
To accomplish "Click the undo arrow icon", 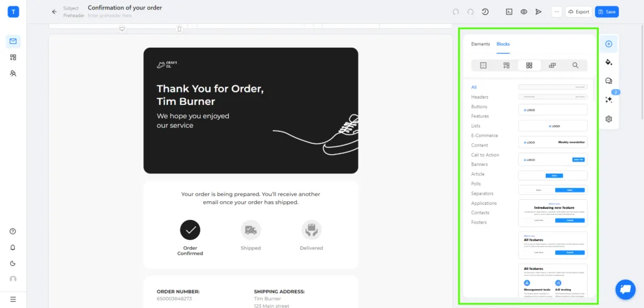I will 455,12.
